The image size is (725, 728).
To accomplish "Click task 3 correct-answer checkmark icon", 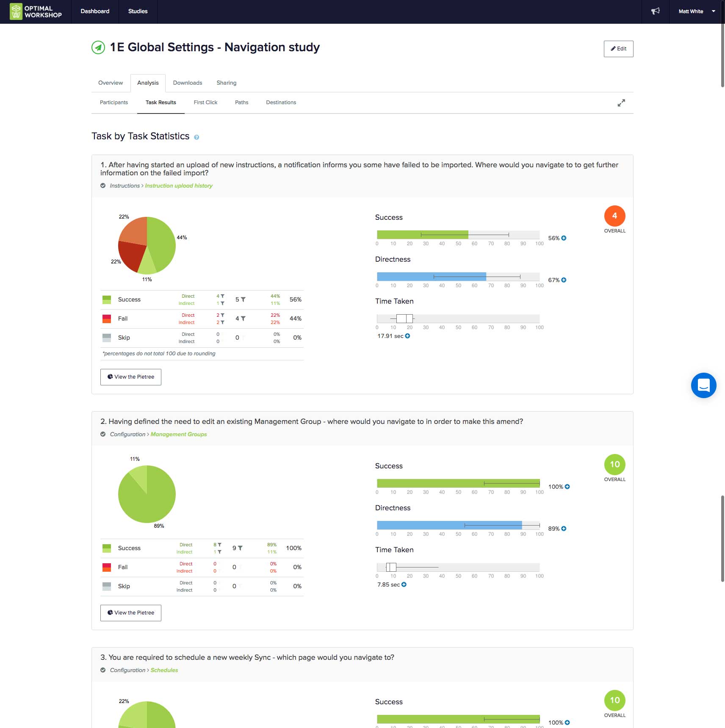I will (103, 670).
